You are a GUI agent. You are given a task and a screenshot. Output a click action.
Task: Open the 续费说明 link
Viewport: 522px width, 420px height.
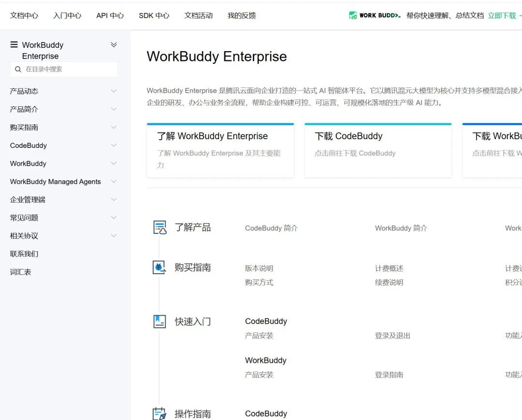pos(389,283)
